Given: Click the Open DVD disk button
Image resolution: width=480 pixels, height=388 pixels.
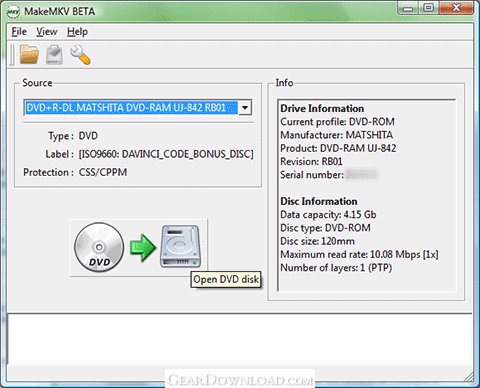Looking at the screenshot, I should tap(138, 248).
